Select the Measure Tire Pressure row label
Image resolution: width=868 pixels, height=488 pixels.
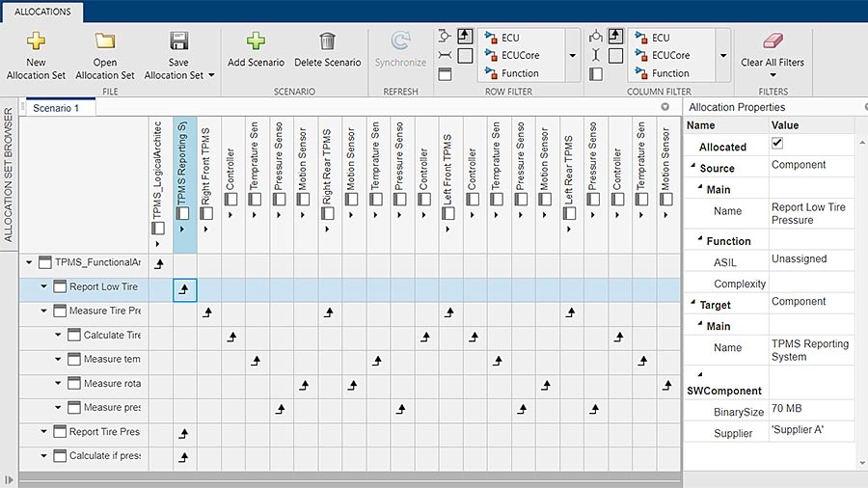[104, 312]
